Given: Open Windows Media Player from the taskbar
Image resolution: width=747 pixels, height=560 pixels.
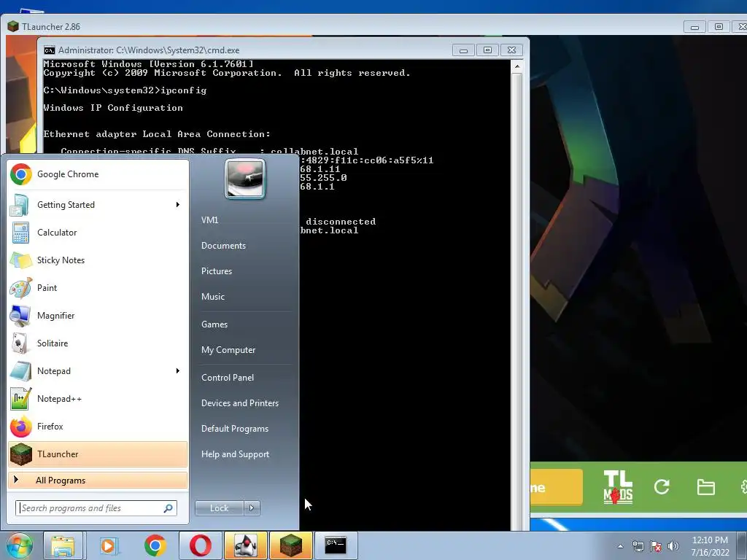Looking at the screenshot, I should (109, 545).
